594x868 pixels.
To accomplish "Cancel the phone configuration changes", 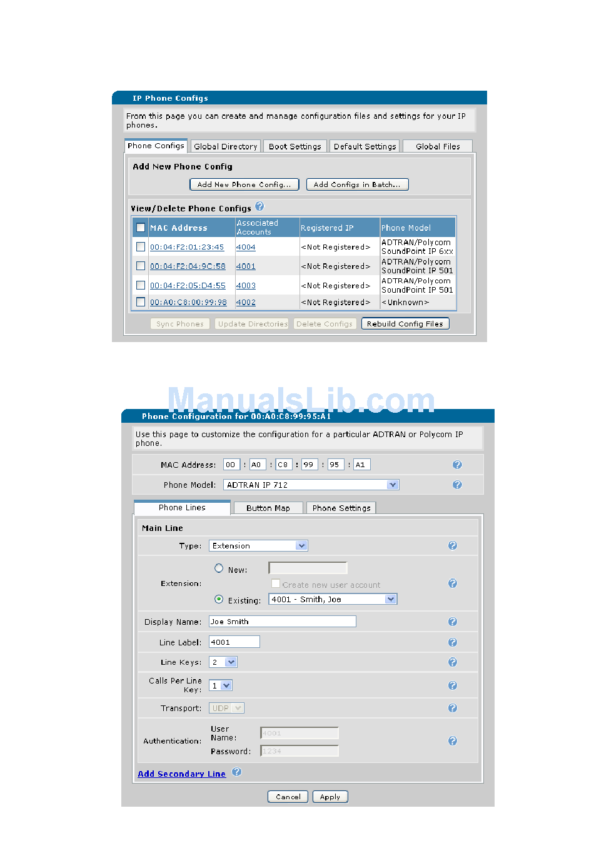I will pyautogui.click(x=288, y=797).
